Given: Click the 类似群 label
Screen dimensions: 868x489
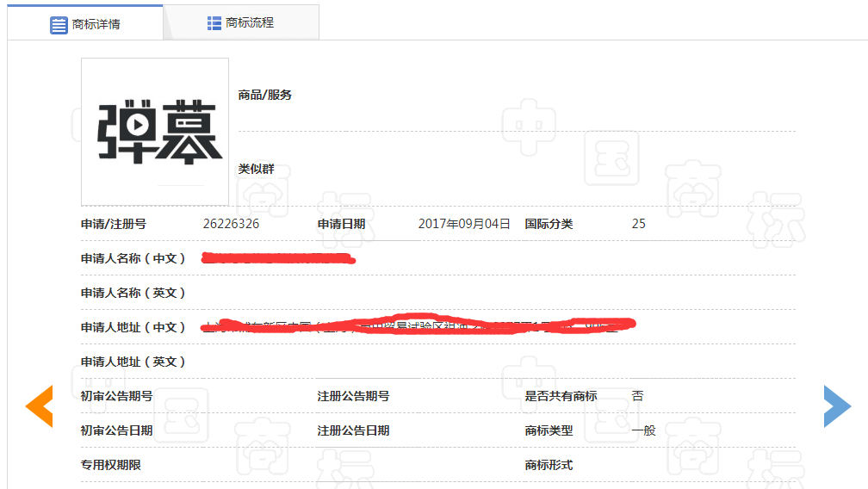Looking at the screenshot, I should point(256,169).
